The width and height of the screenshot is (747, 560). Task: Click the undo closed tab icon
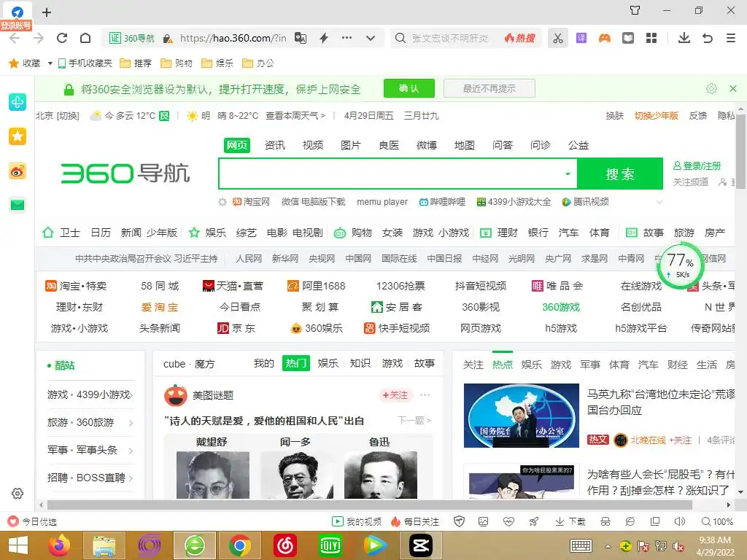708,38
